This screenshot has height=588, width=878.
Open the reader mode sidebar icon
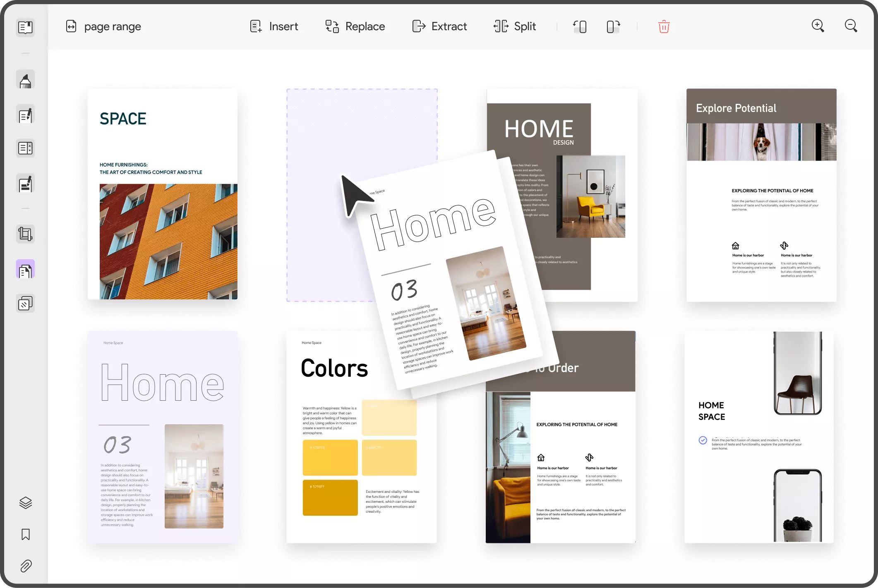click(x=25, y=28)
